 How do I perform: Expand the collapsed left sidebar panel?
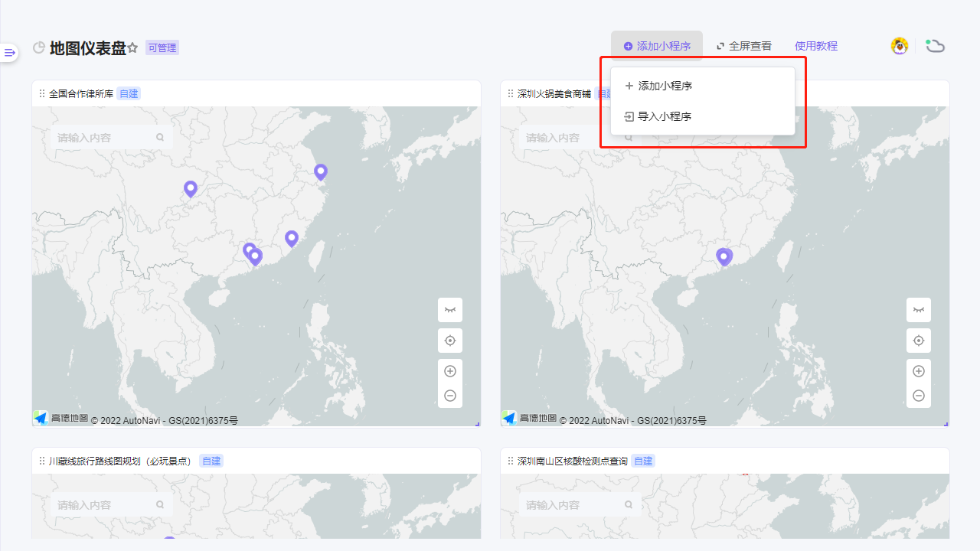tap(8, 52)
